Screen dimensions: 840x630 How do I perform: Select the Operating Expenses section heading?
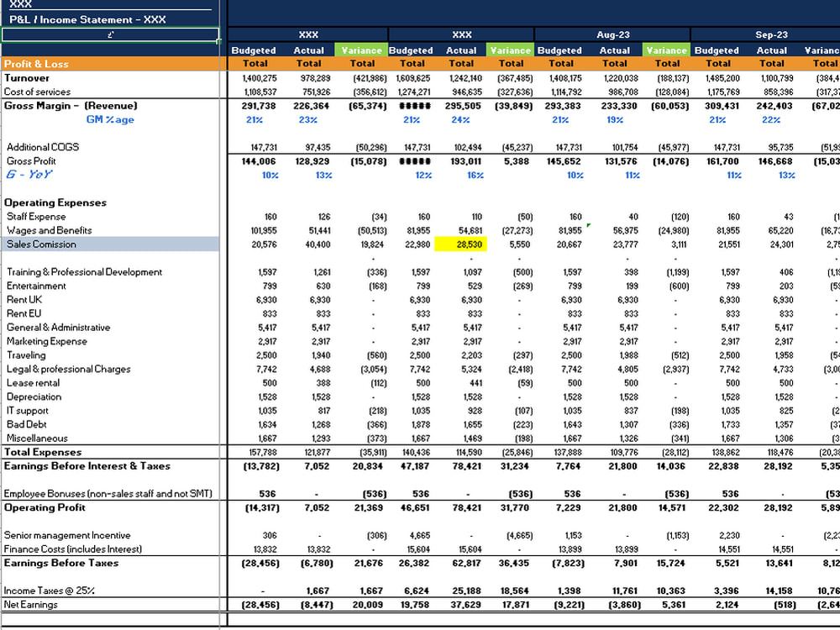click(55, 202)
